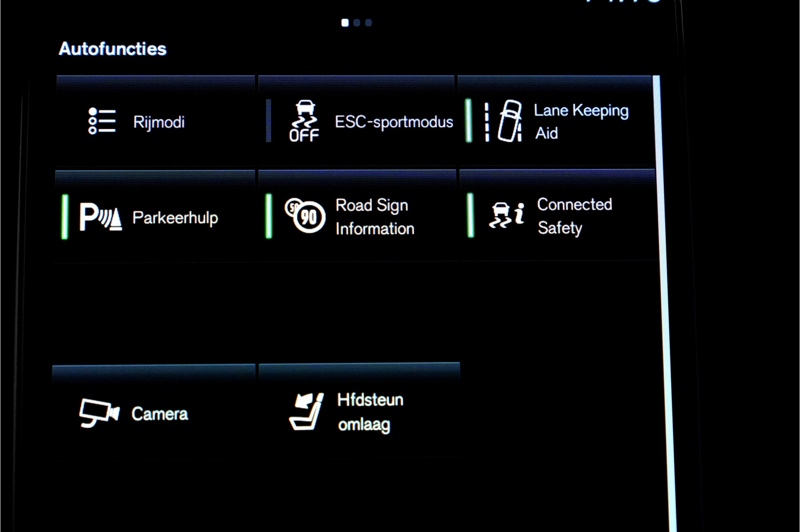Click the vertical scrollbar on right edge
Screen dimensions: 800x532
coord(665,303)
